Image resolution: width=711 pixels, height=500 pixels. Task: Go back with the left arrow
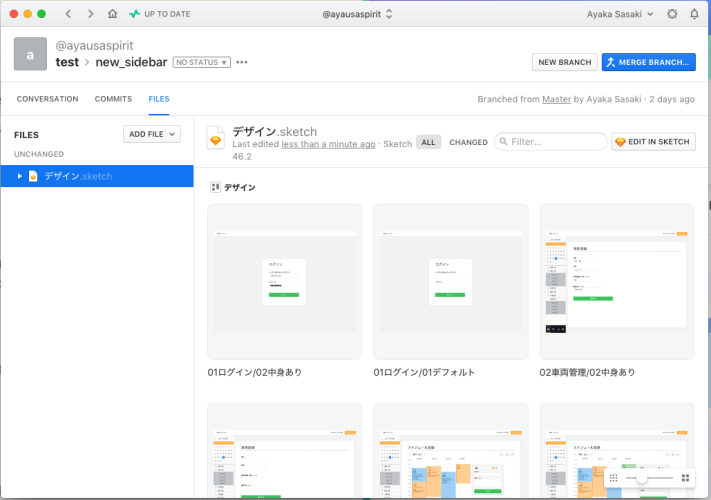[68, 14]
